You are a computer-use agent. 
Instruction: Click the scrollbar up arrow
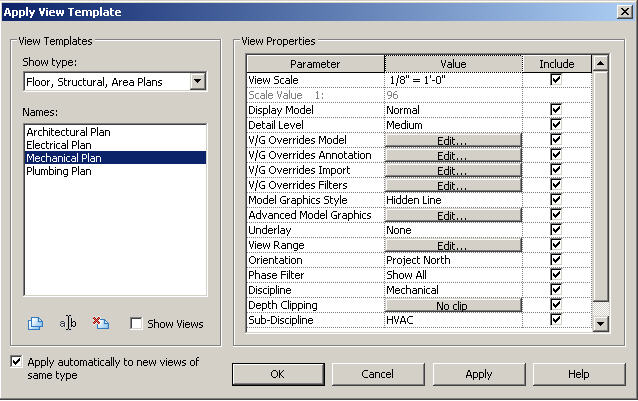point(601,63)
